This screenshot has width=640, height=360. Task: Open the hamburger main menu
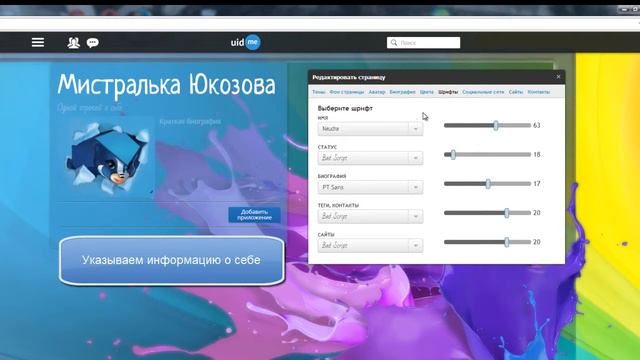(38, 42)
